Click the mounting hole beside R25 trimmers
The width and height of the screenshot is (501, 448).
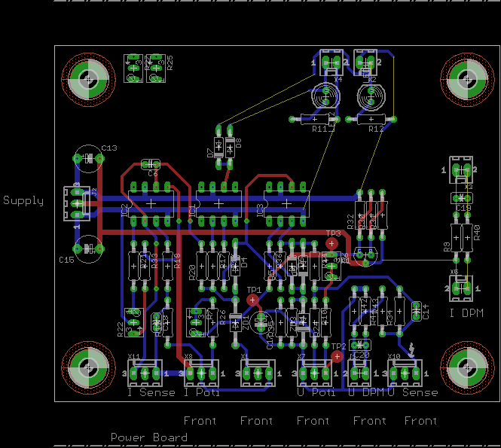tap(88, 80)
